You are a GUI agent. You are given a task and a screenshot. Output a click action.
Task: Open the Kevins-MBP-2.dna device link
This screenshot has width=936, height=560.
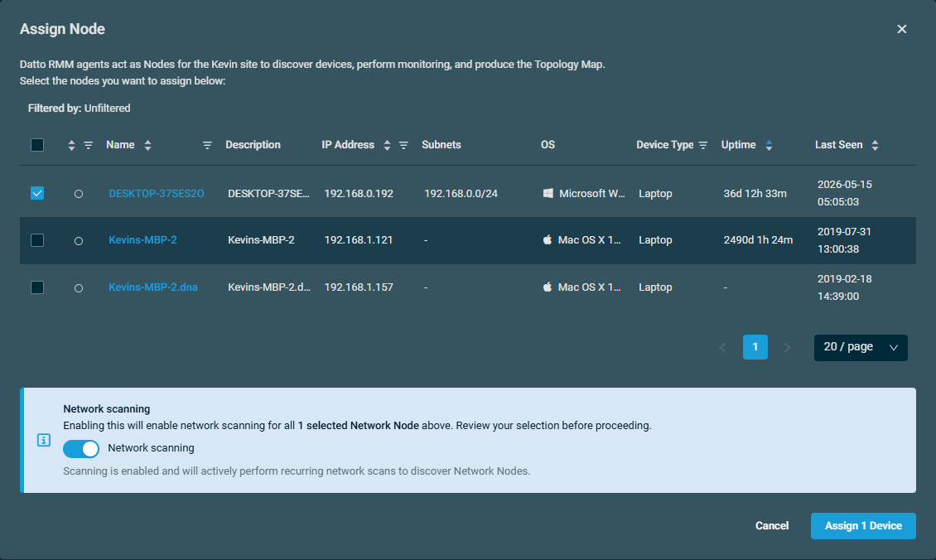click(152, 287)
